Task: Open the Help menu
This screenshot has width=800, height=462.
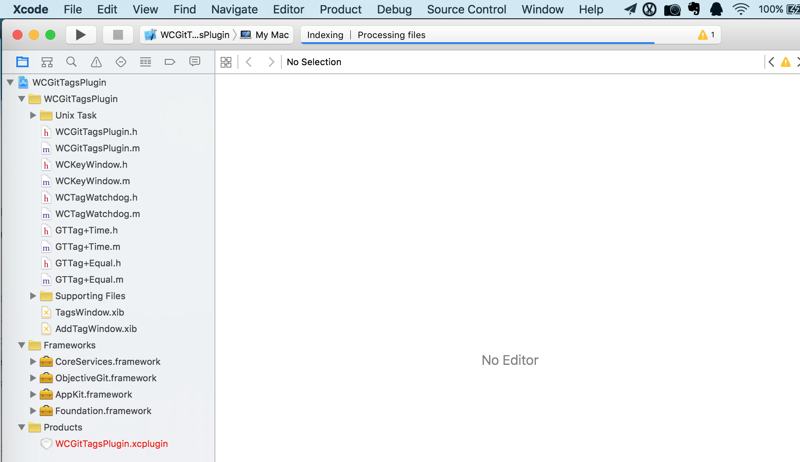Action: tap(591, 9)
